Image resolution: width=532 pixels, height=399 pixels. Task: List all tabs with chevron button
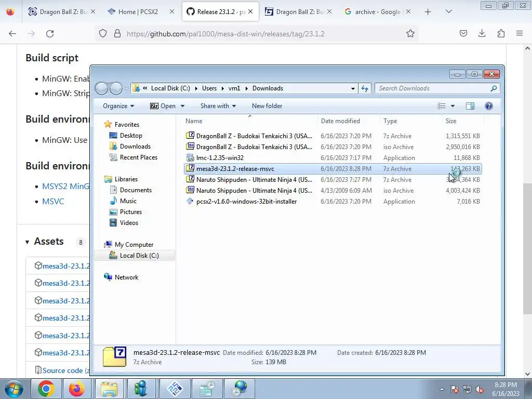click(x=448, y=12)
